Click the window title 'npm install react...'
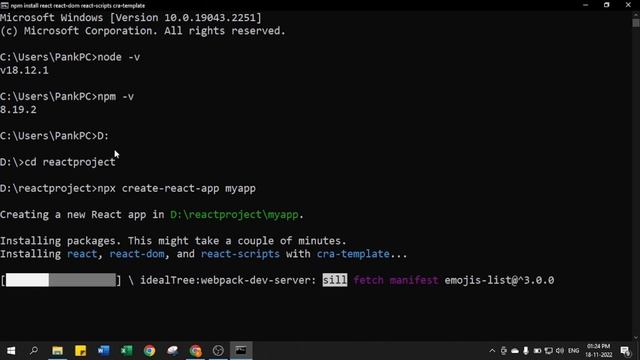This screenshot has height=360, width=640. click(x=78, y=5)
